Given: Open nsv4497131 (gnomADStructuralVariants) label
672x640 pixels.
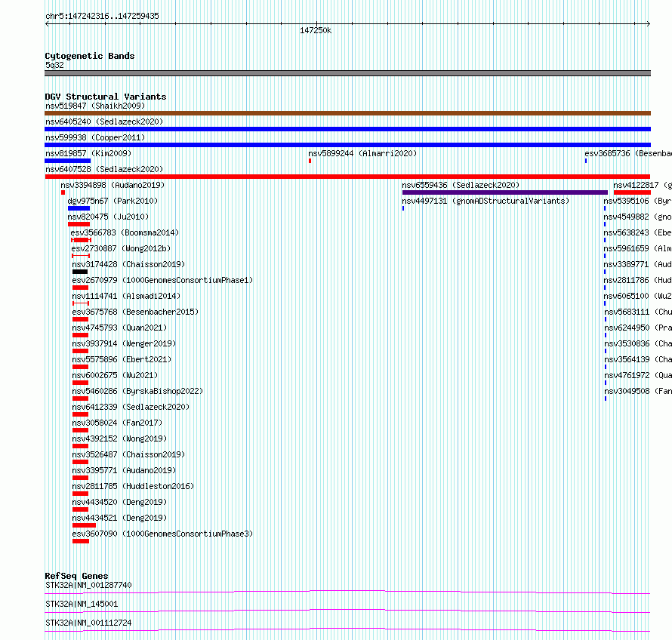Looking at the screenshot, I should click(x=486, y=201).
